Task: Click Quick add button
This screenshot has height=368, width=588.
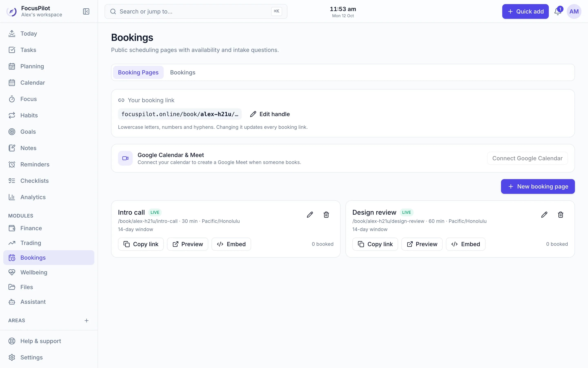Action: click(x=525, y=11)
